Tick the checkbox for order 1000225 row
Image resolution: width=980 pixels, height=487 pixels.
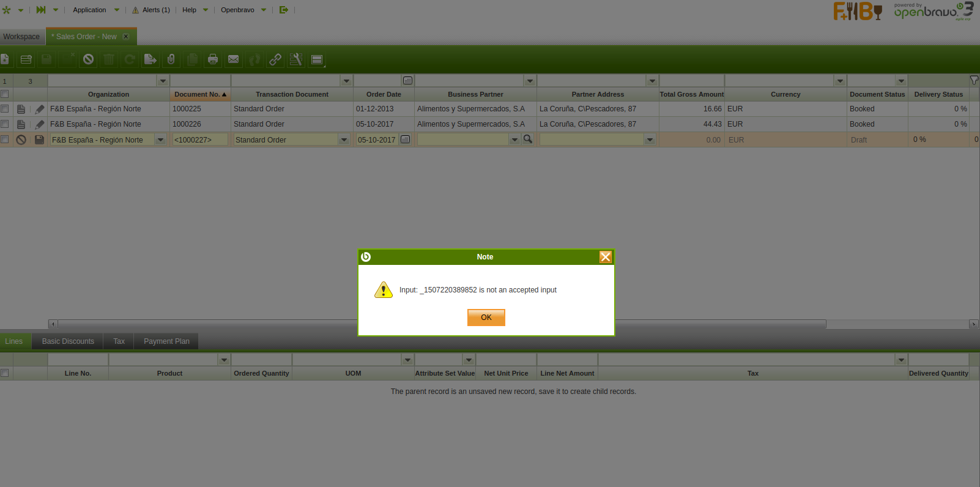point(5,109)
